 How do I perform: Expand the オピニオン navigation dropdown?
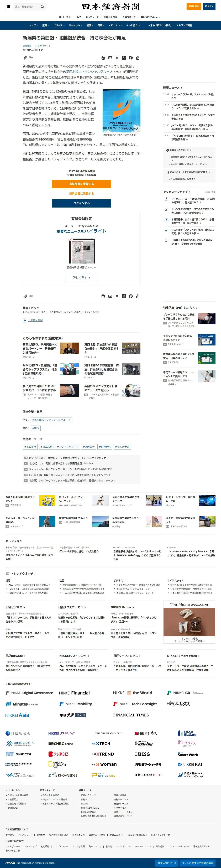coord(115,25)
